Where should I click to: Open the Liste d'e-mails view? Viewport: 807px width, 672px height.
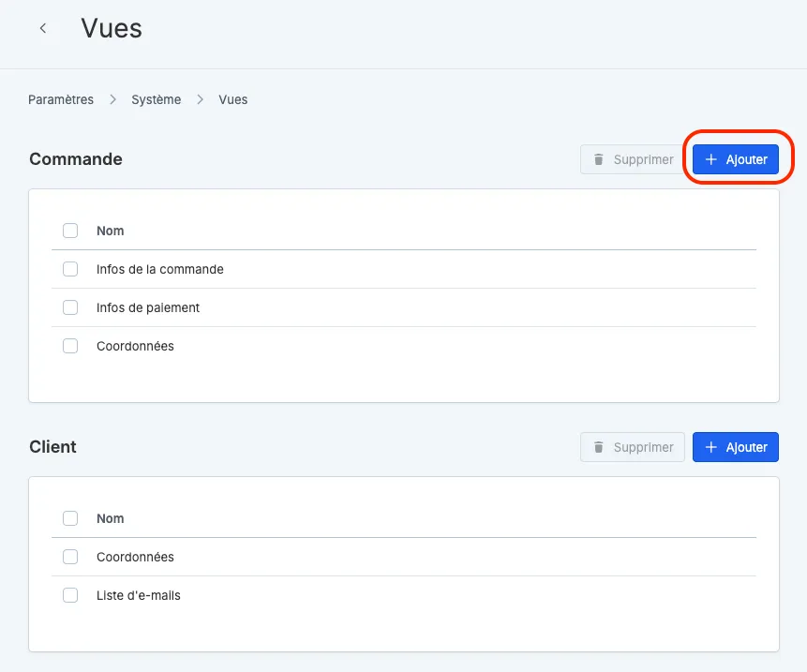point(139,595)
